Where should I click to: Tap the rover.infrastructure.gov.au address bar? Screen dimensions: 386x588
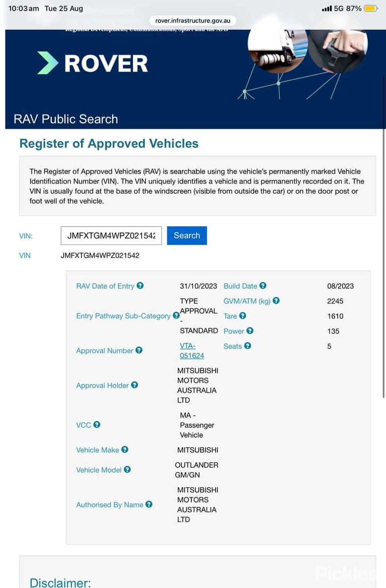coord(192,21)
